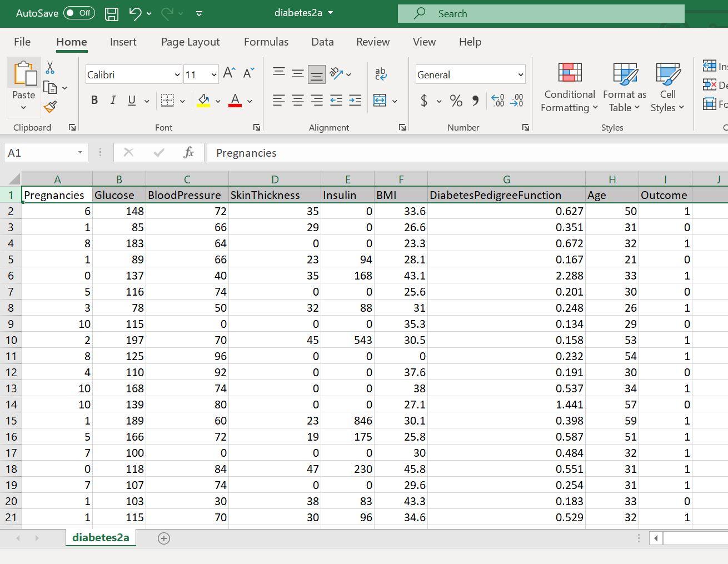Open the General number format dropdown
Image resolution: width=728 pixels, height=564 pixels.
(x=520, y=74)
